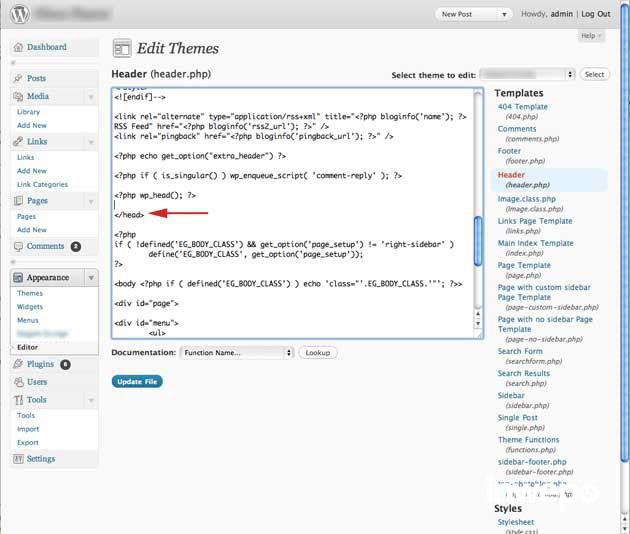Screen dimensions: 630x534
Task: Open the Main Index Template file
Action: [536, 243]
